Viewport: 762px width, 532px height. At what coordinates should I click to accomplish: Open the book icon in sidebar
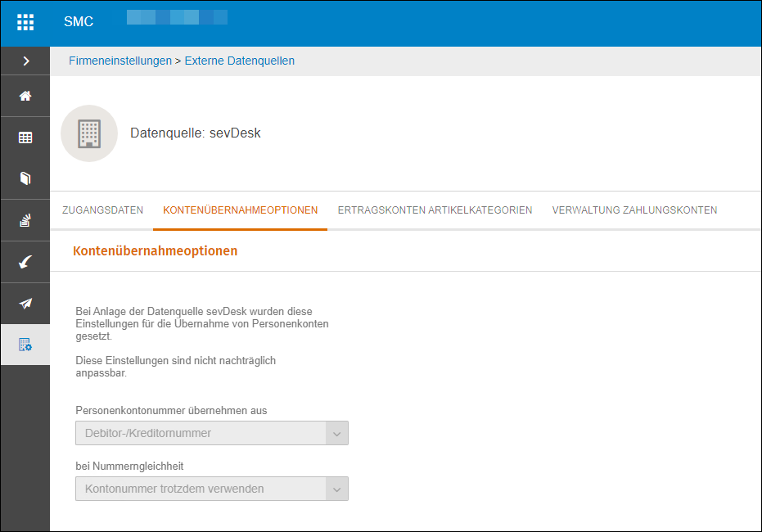pos(25,178)
